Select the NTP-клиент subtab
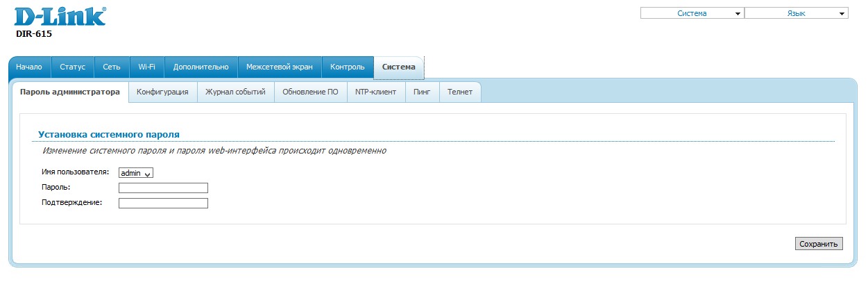This screenshot has width=868, height=305. pos(375,92)
